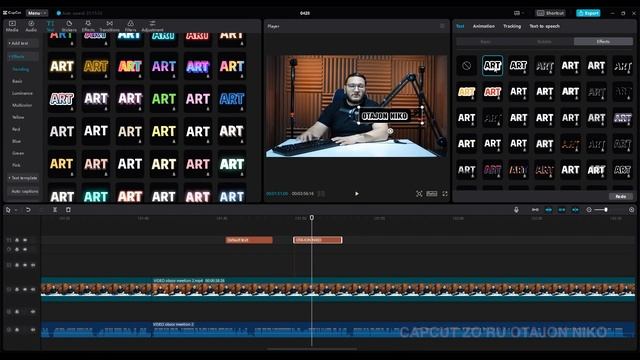The width and height of the screenshot is (640, 360).
Task: Open the Menu dropdown
Action: [x=37, y=13]
